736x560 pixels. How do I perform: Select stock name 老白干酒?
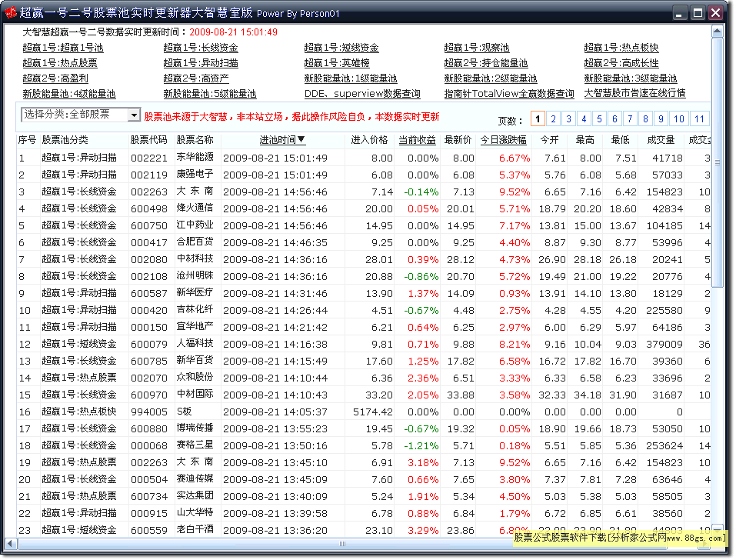tap(195, 529)
